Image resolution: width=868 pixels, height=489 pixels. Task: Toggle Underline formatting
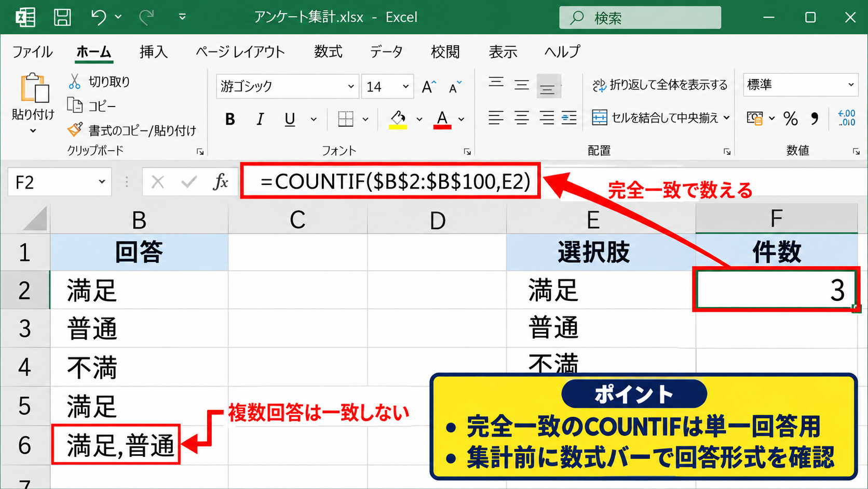click(290, 120)
